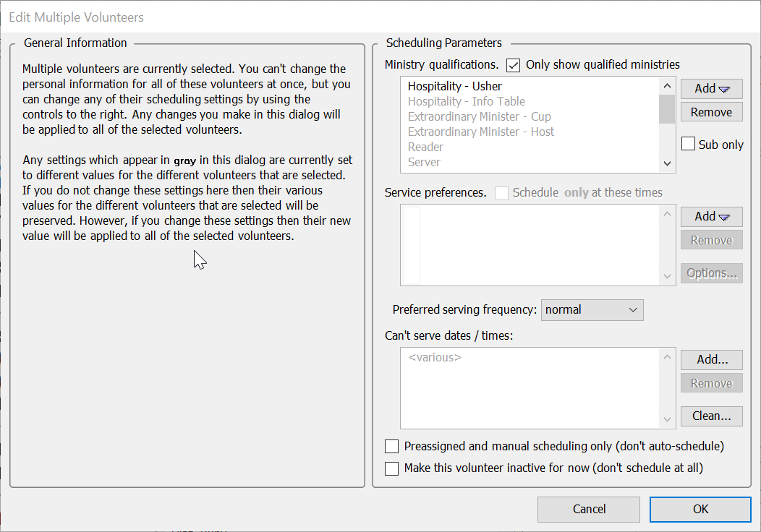Check Preassigned and manual scheduling only
This screenshot has height=532, width=761.
click(x=392, y=447)
